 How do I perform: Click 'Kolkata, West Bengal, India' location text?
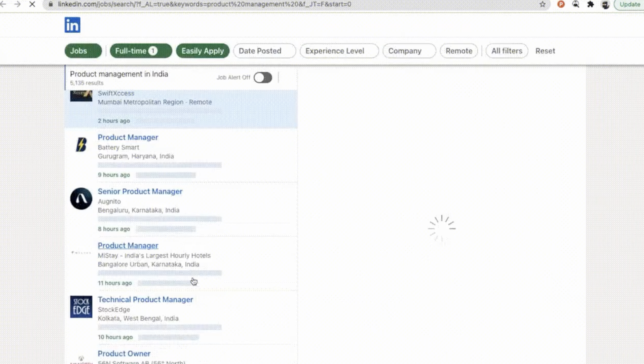point(138,318)
